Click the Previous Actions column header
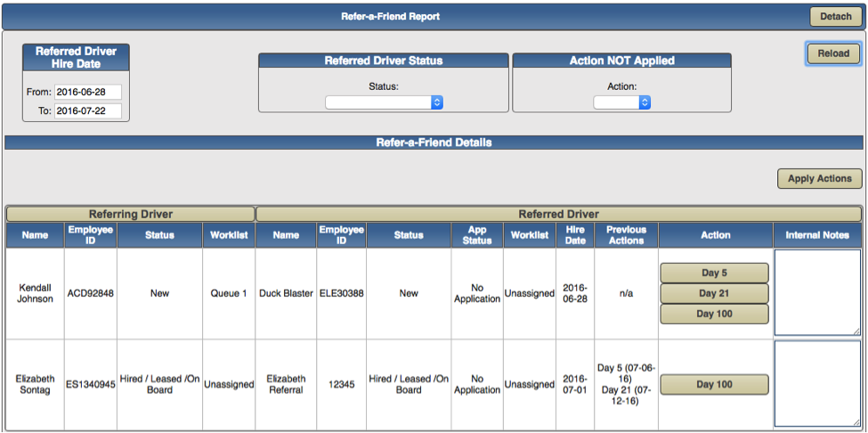The width and height of the screenshot is (868, 433). (x=626, y=235)
